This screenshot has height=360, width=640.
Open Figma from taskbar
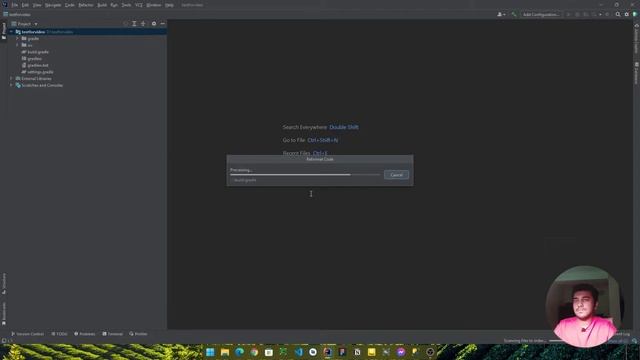click(x=342, y=352)
